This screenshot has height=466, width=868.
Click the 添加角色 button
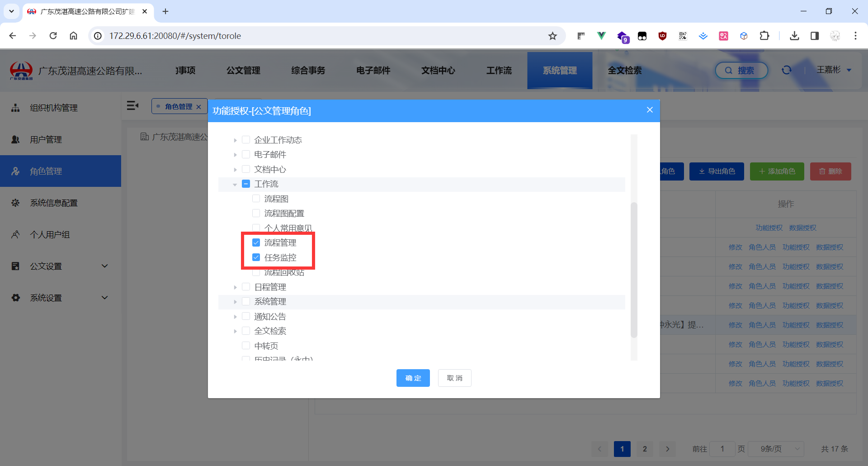click(x=777, y=171)
